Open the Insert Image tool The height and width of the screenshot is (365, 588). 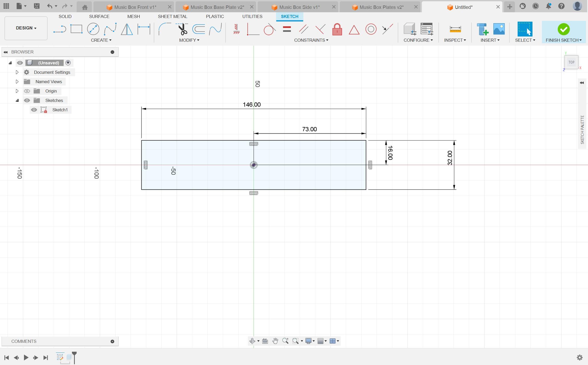coord(499,29)
